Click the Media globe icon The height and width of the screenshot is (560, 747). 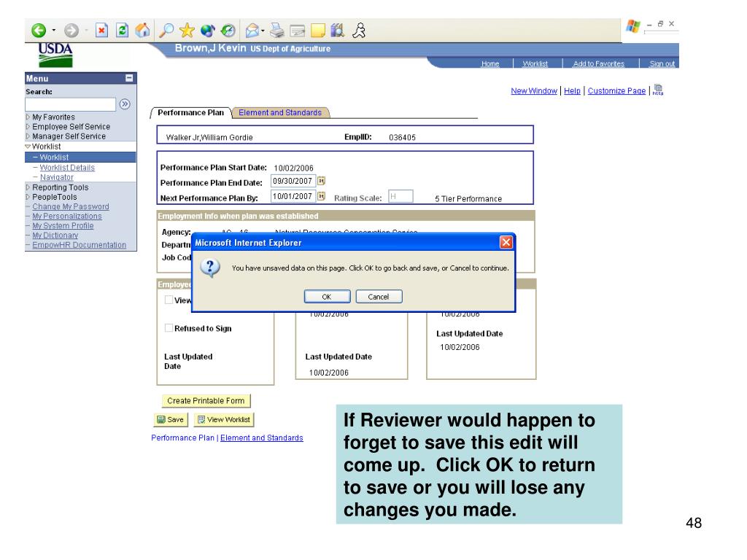(208, 31)
